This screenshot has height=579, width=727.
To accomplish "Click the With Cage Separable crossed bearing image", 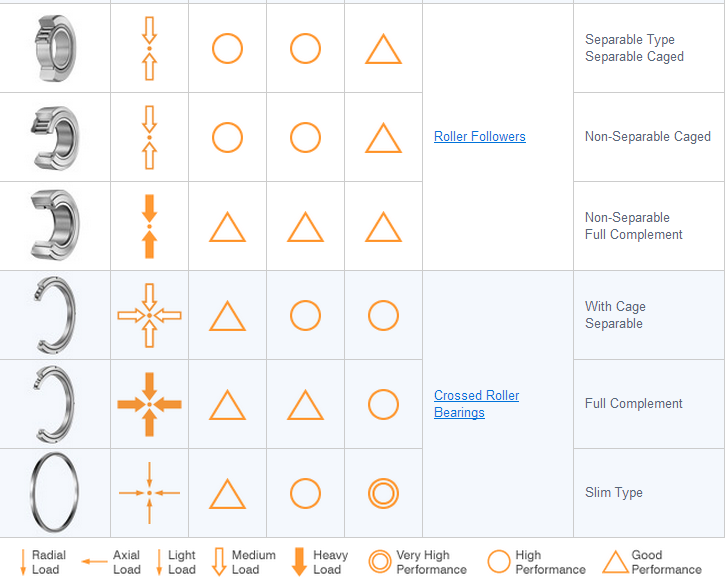I will point(53,315).
